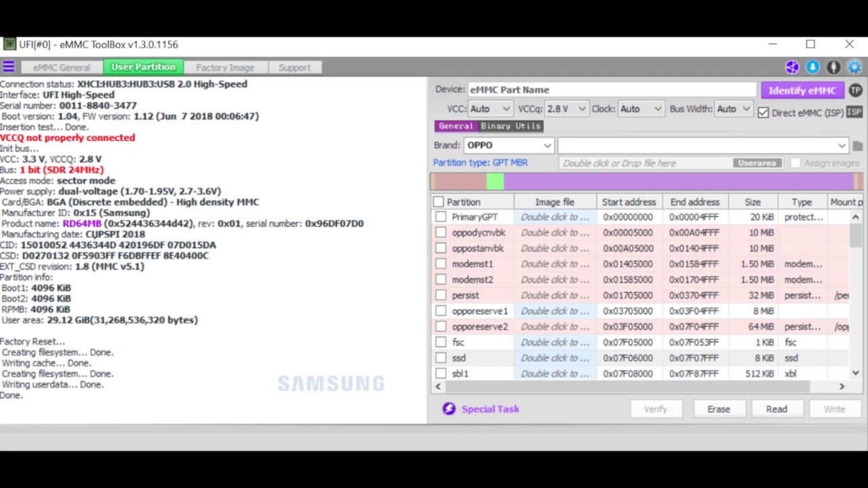Viewport: 868px width, 488px height.
Task: Click the Image file column header
Action: (x=555, y=202)
